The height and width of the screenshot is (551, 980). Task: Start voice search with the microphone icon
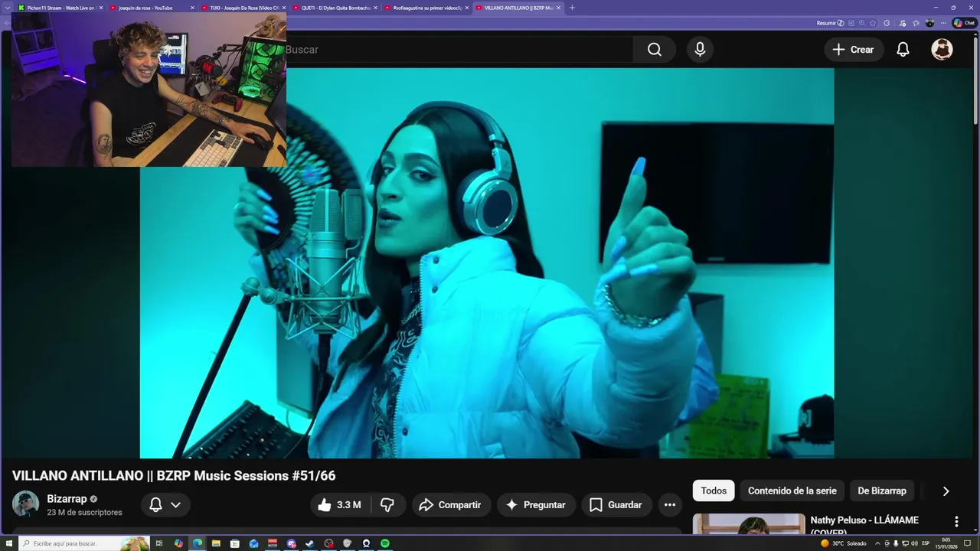[x=700, y=50]
